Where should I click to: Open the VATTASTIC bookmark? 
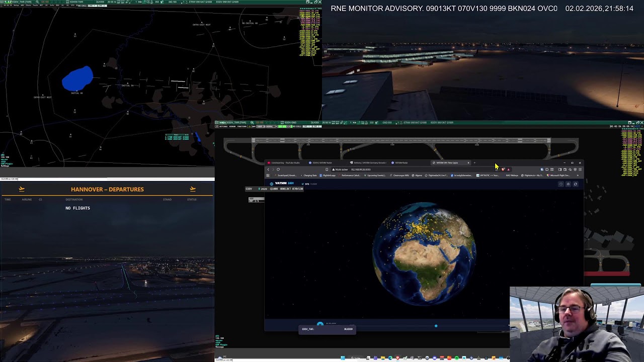(x=489, y=175)
